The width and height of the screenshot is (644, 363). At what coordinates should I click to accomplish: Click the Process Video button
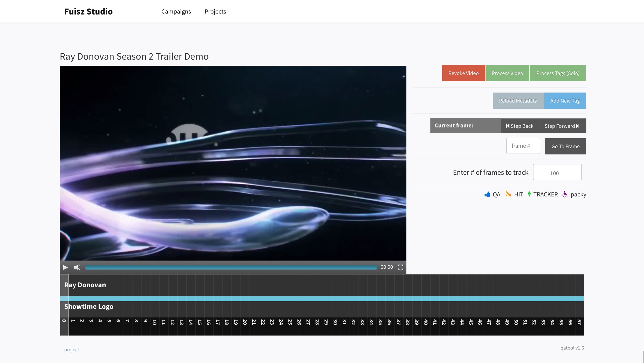tap(507, 73)
